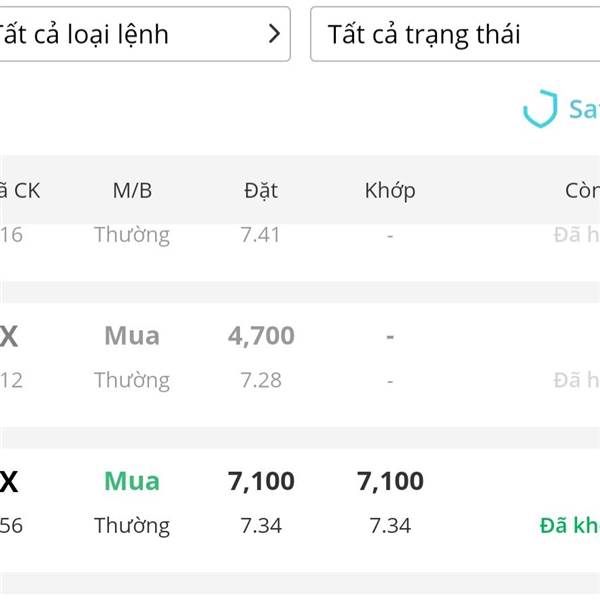Click the matched price 7.34 under Khớp

390,525
